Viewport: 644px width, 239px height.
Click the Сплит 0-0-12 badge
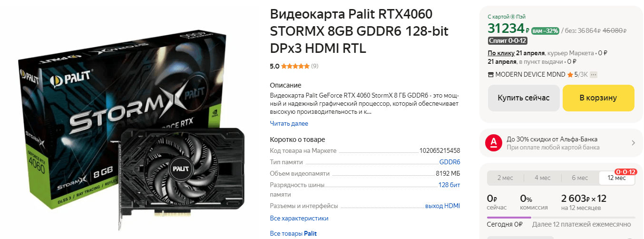[x=507, y=40]
